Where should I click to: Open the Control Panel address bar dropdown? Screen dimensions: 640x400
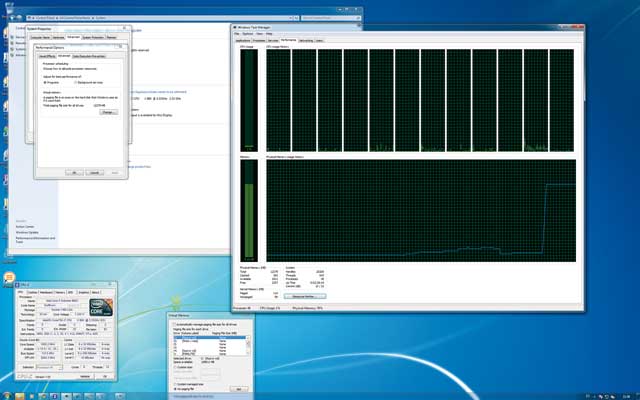tap(291, 18)
